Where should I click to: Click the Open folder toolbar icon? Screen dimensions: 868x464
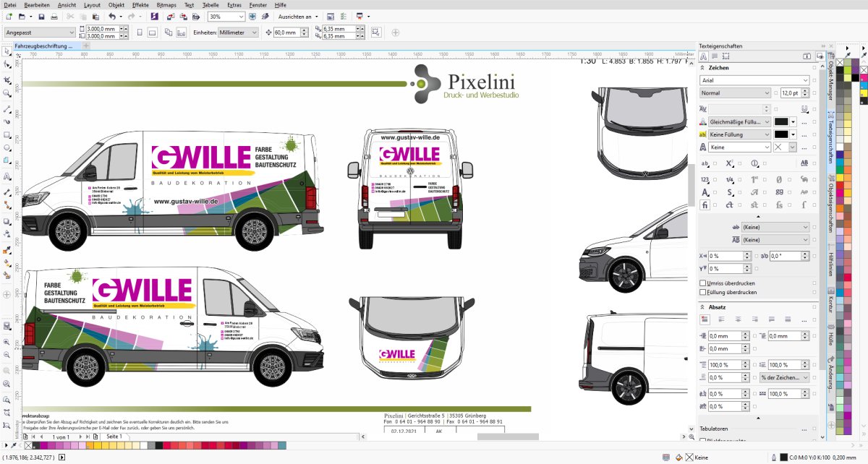(x=21, y=16)
